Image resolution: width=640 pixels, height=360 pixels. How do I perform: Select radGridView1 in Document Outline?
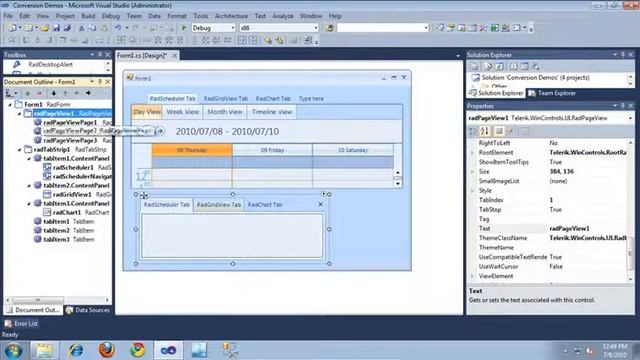click(x=72, y=194)
